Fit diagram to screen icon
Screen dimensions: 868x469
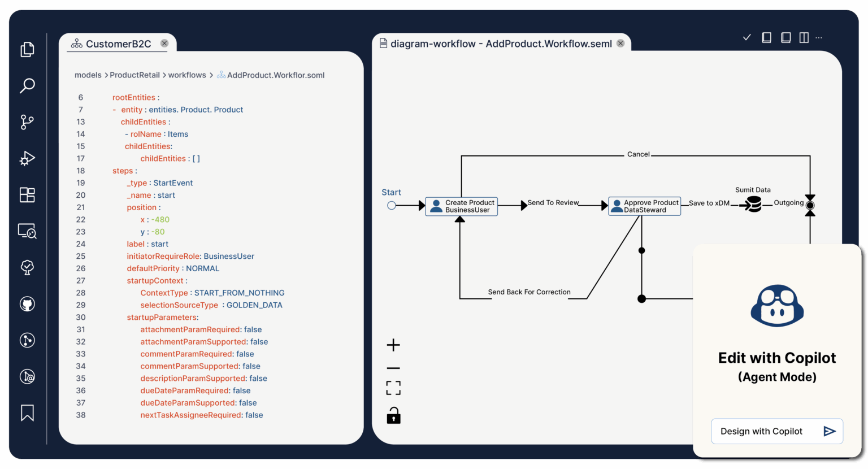coord(393,388)
